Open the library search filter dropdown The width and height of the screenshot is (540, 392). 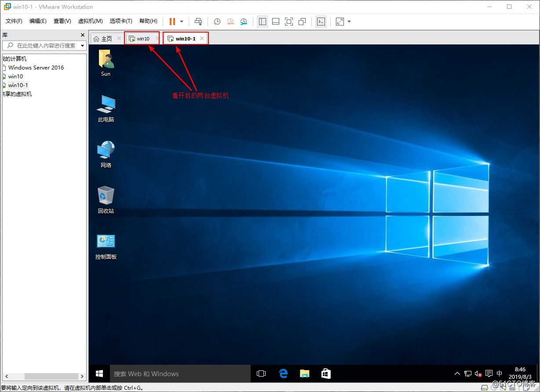click(81, 45)
